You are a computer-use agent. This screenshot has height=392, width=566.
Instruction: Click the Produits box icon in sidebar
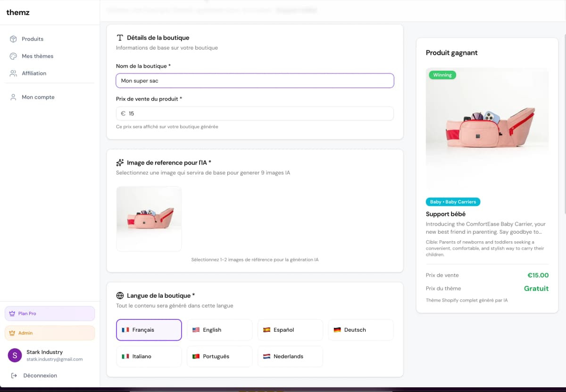(13, 39)
